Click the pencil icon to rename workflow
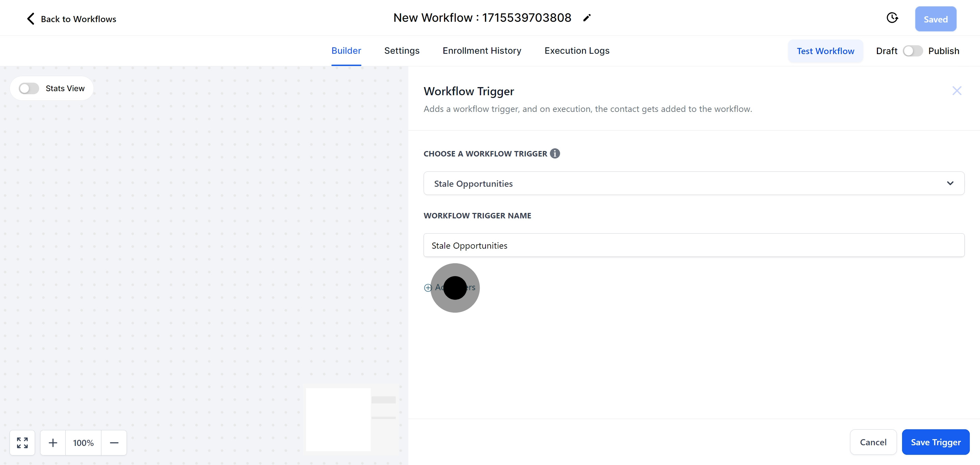This screenshot has height=465, width=980. [x=587, y=17]
